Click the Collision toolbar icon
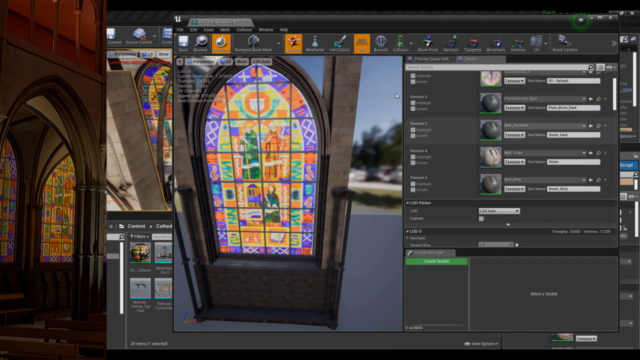Screen dimensions: 640x360 (x=400, y=43)
